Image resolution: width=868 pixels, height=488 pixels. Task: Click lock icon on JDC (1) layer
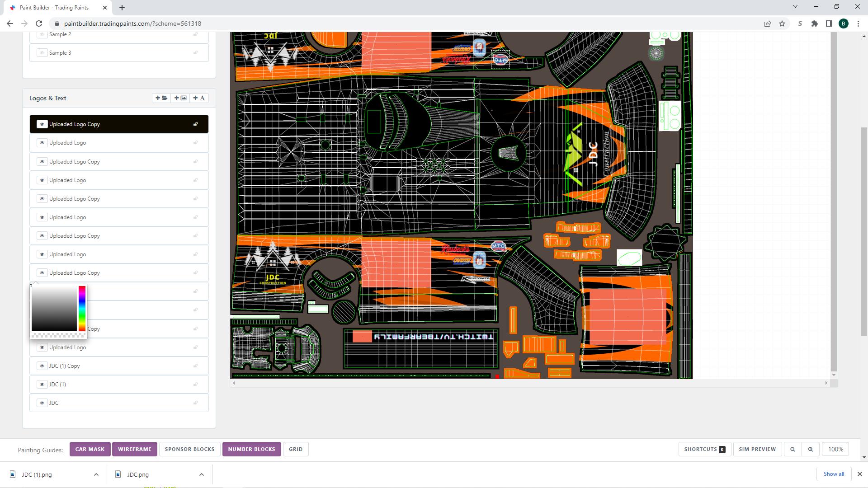click(x=196, y=385)
